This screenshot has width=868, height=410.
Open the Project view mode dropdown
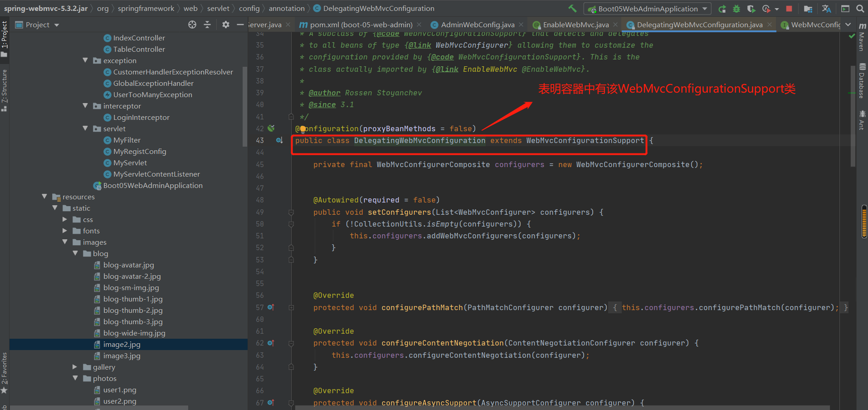[57, 25]
